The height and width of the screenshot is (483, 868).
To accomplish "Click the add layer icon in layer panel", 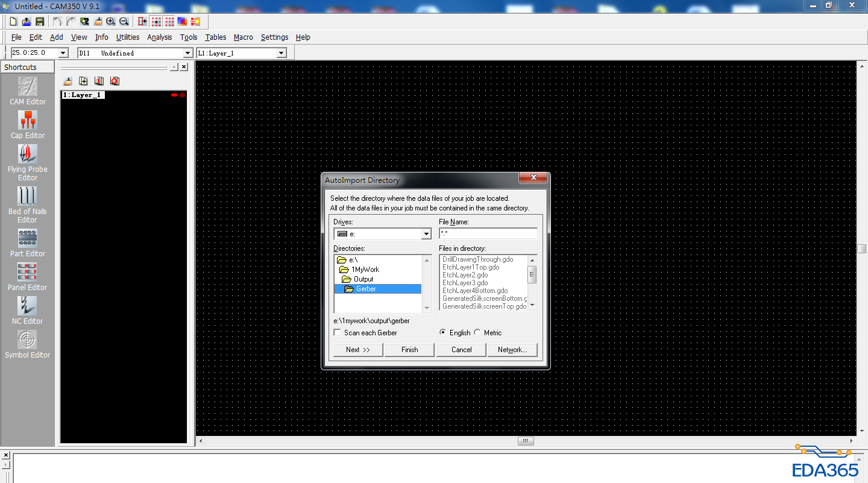I will (83, 81).
